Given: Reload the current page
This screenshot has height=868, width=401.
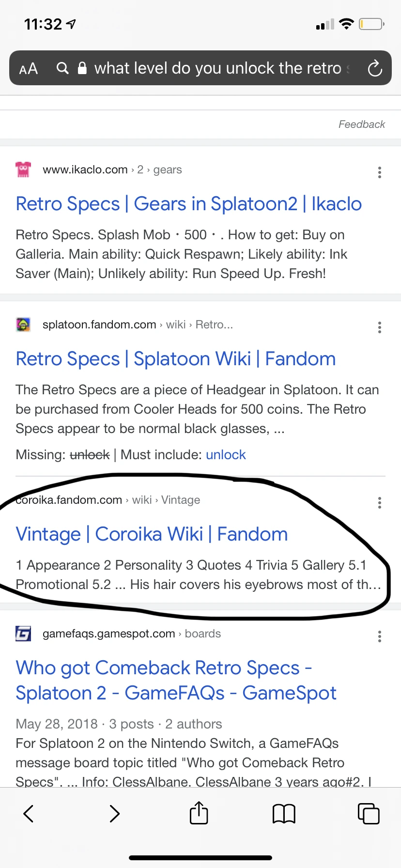Looking at the screenshot, I should [x=375, y=68].
